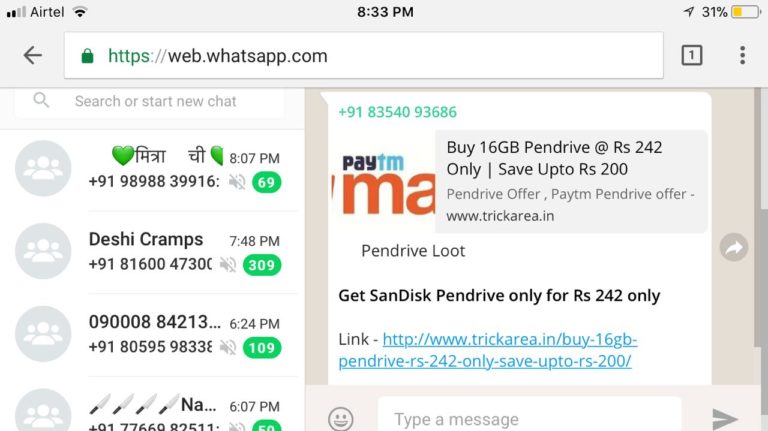The image size is (768, 431).
Task: Open the emoji picker
Action: coord(340,419)
